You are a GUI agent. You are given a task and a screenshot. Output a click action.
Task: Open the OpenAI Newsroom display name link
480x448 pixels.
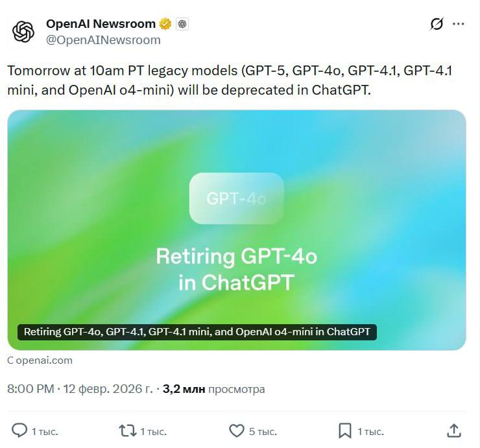pos(101,24)
